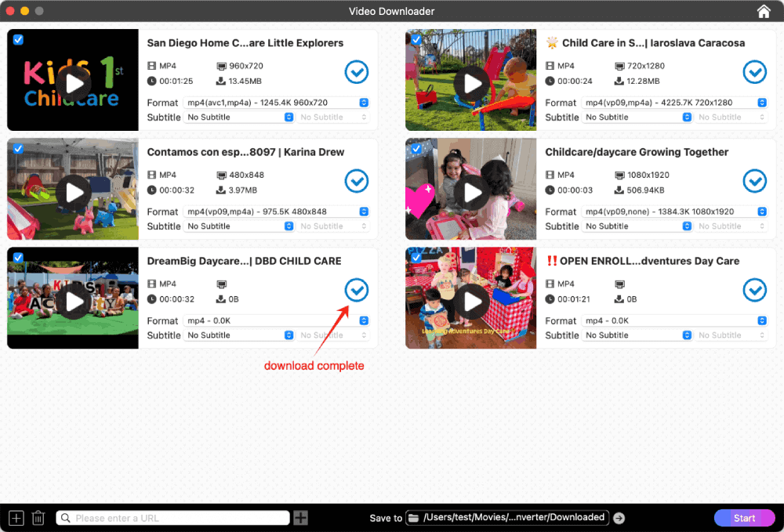The width and height of the screenshot is (784, 532).
Task: Uncheck the San Diego Home video thumbnail checkbox
Action: coord(18,39)
